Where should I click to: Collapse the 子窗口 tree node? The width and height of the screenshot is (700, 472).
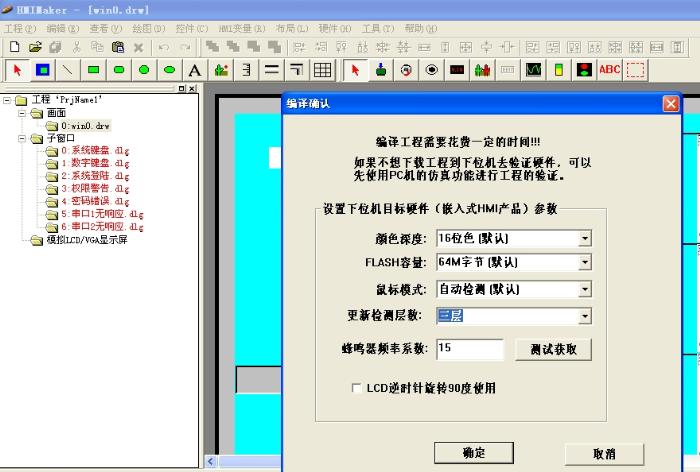[22, 139]
